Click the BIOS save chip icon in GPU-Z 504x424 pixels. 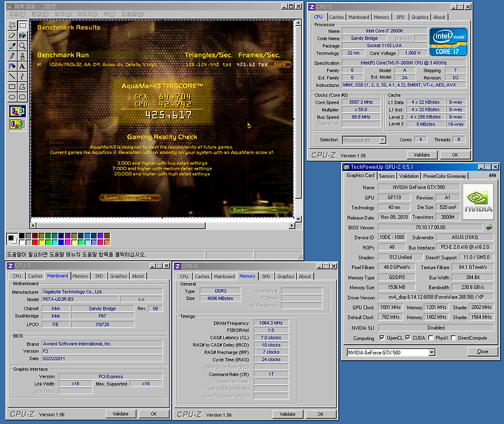(489, 227)
